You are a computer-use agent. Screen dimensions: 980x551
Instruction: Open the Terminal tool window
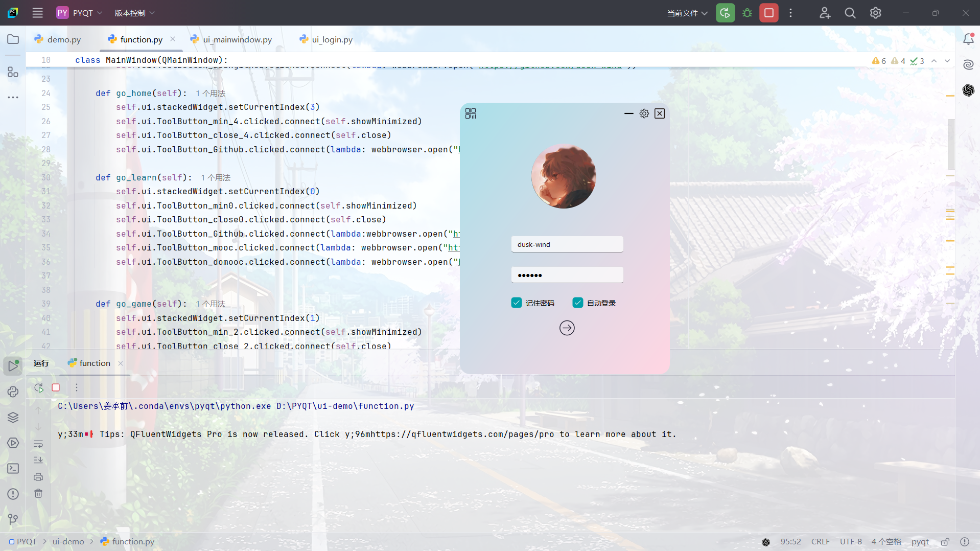13,468
